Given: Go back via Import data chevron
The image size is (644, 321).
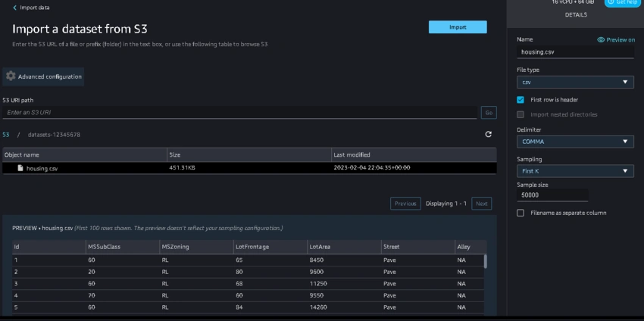Looking at the screenshot, I should pos(15,8).
